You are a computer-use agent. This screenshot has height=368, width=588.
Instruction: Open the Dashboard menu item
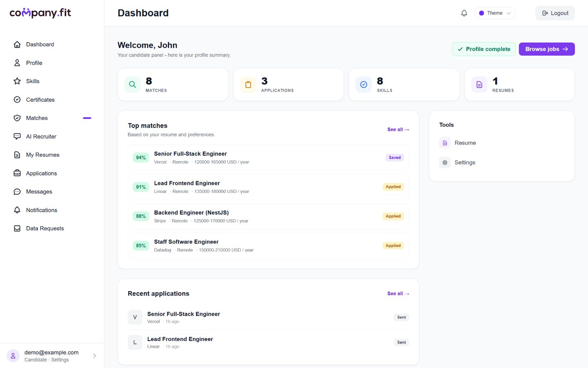click(x=52, y=45)
